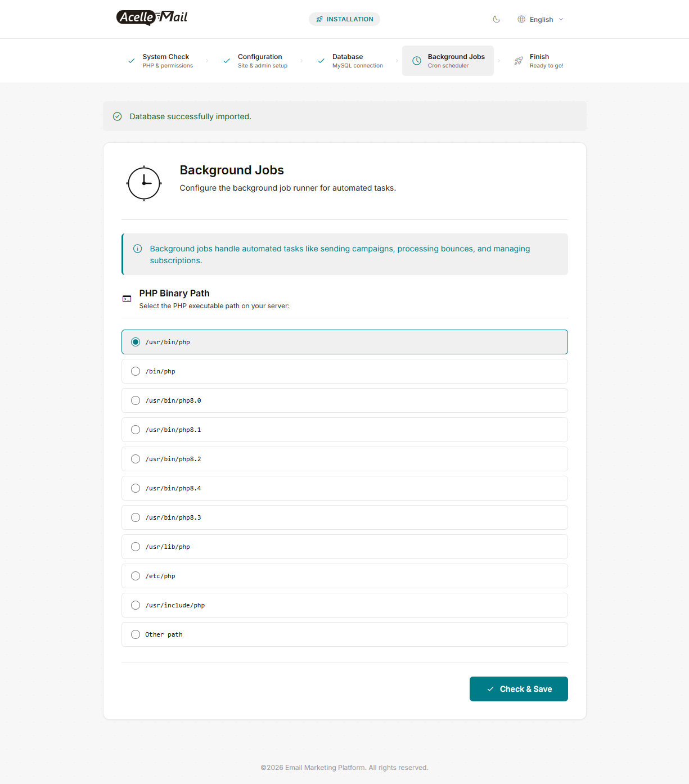Click the chevron after Background Jobs step
Screen dimensions: 689x784
[x=499, y=61]
